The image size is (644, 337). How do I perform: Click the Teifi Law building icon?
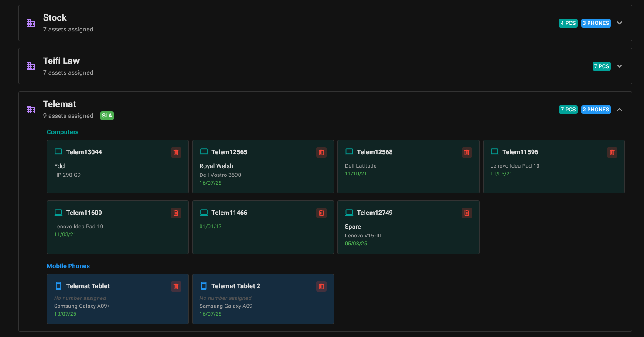coord(31,66)
